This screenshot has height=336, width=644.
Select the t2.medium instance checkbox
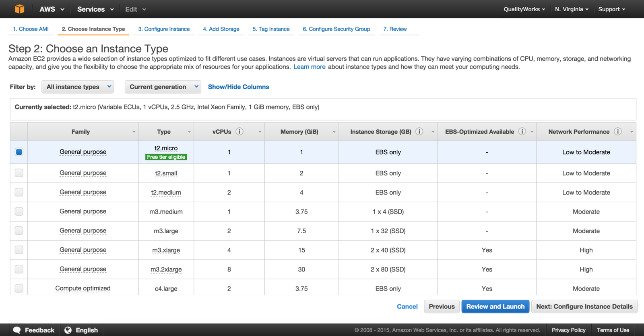click(x=19, y=192)
